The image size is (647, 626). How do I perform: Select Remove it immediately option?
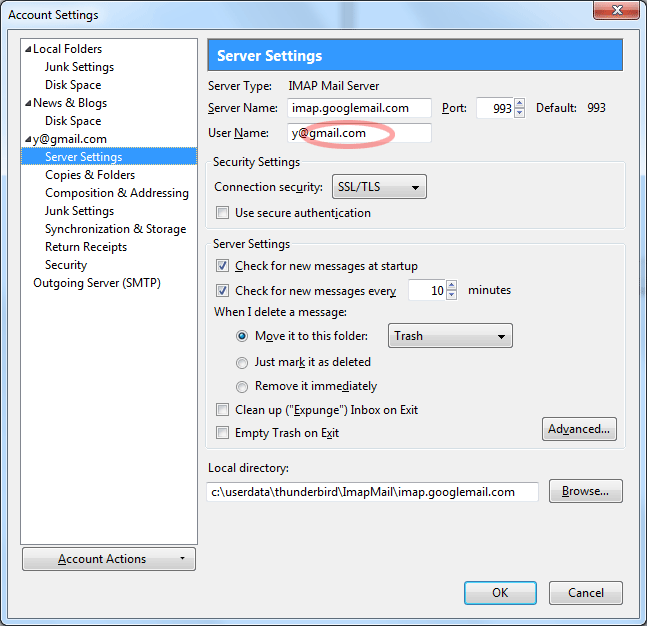point(242,387)
